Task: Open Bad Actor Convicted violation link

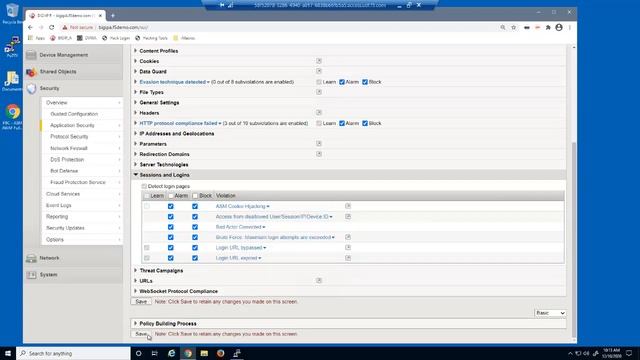Action: coord(240,227)
